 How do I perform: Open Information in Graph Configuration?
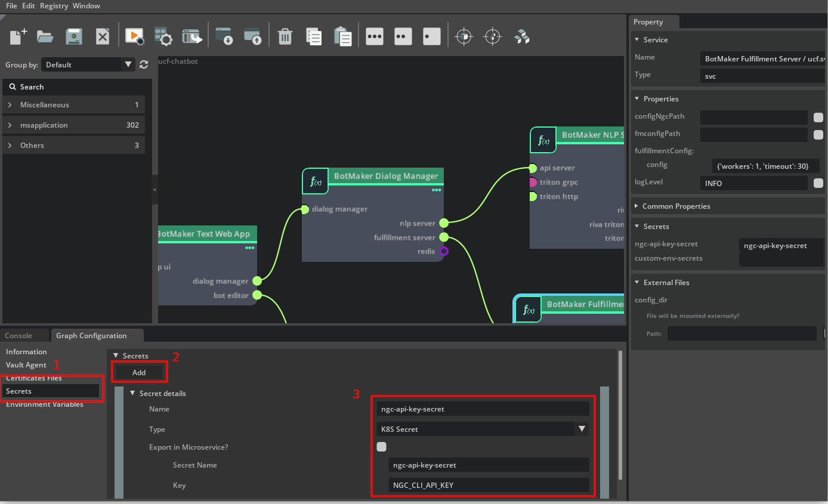[x=26, y=352]
